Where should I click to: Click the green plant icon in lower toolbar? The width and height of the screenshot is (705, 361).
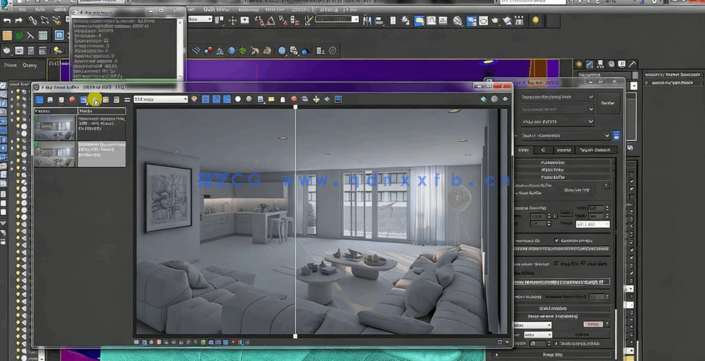pos(243,50)
